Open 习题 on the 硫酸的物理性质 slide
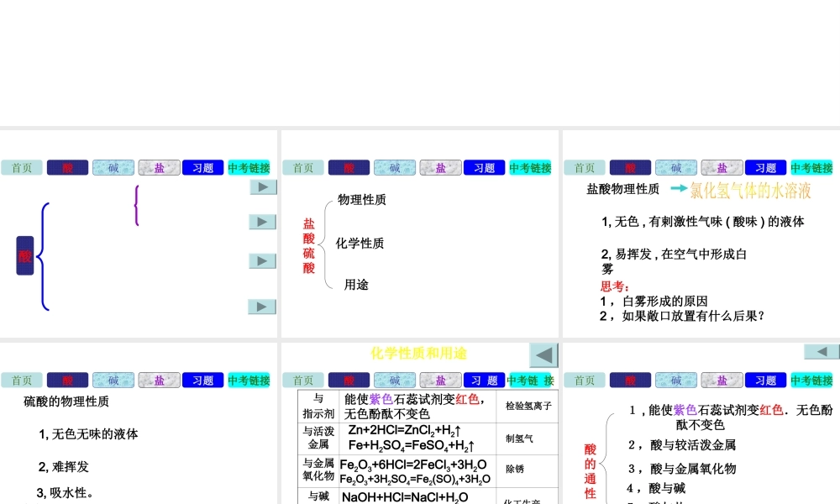Viewport: 840px width, 504px height. click(203, 381)
